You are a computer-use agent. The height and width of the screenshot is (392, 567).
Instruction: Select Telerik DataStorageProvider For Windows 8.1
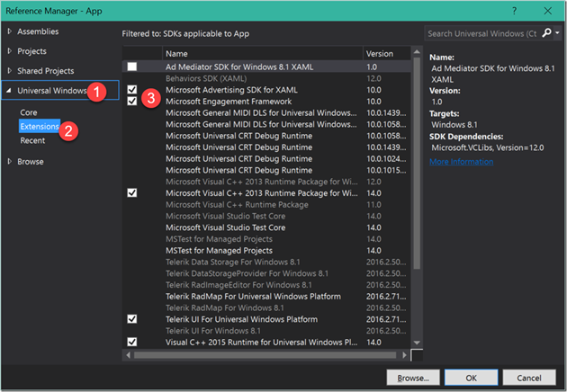point(267,273)
